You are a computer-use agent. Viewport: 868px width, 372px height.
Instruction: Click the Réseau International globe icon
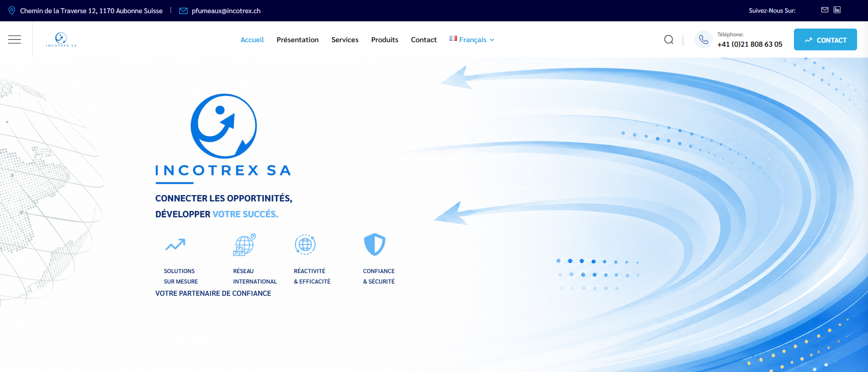(244, 245)
